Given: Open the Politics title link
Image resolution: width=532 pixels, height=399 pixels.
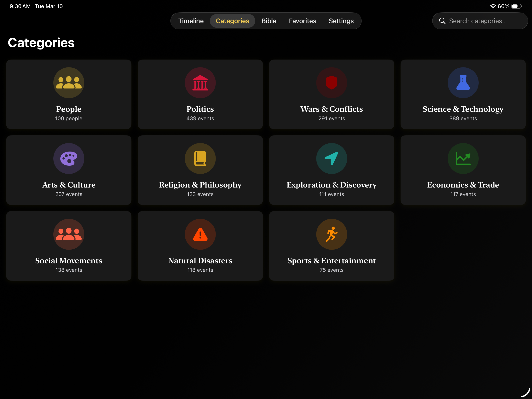Looking at the screenshot, I should tap(200, 109).
